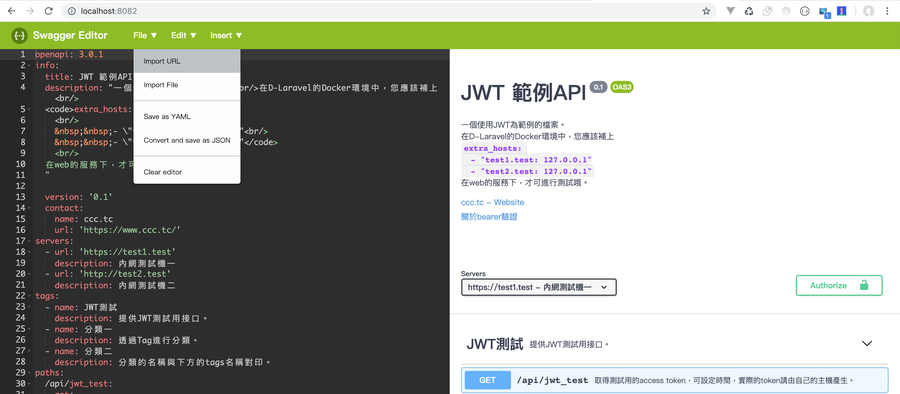
Task: Click the site info icon in the address bar
Action: click(x=71, y=11)
